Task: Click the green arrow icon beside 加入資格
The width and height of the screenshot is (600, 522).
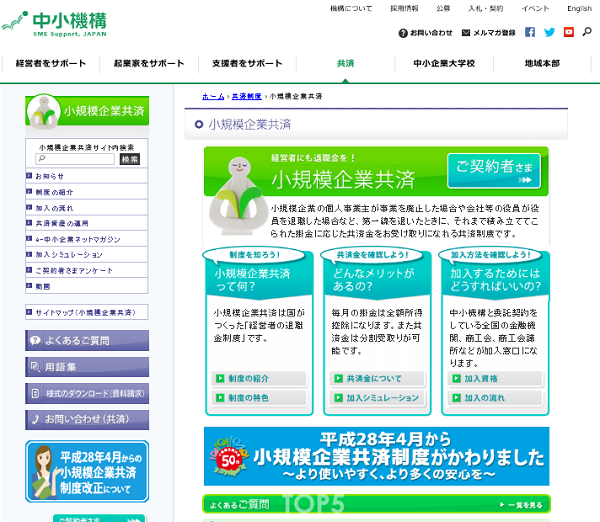Action: coord(456,378)
